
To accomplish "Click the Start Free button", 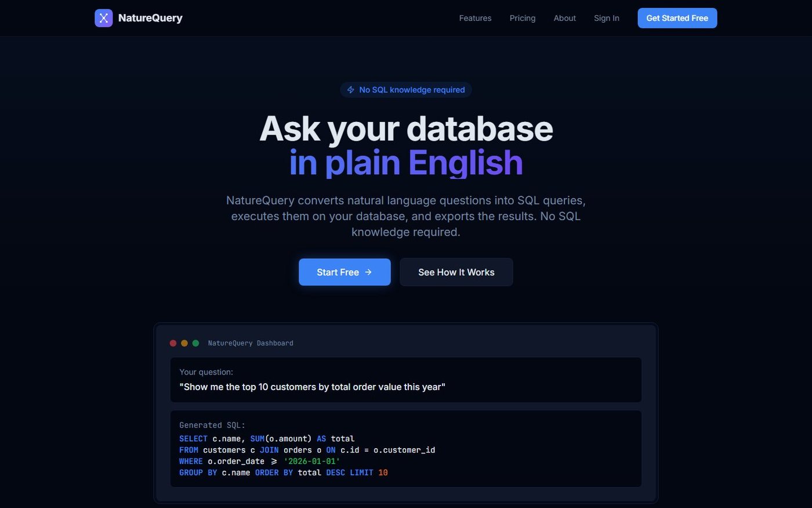I will click(345, 272).
